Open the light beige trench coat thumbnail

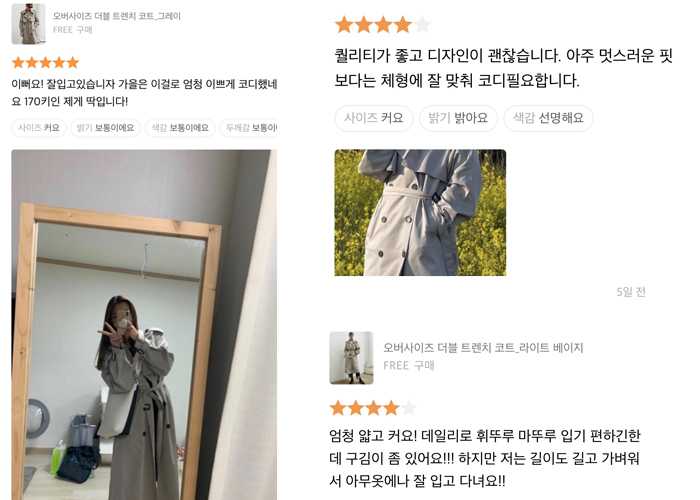click(x=351, y=358)
